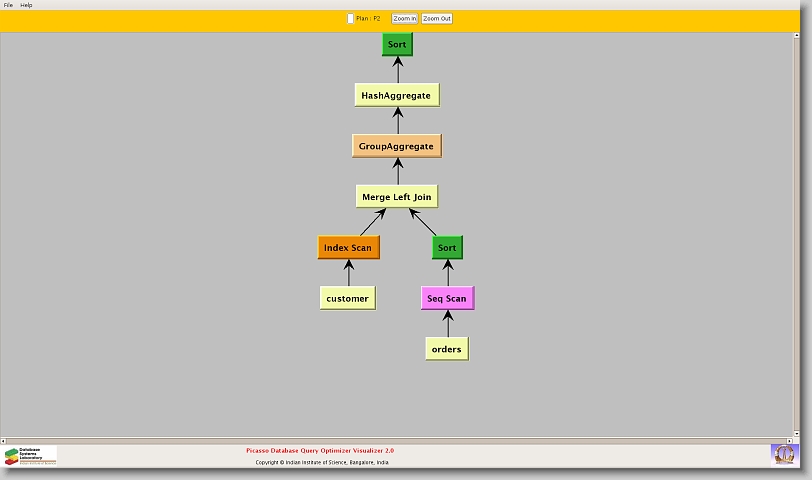Select the orders table node
The width and height of the screenshot is (812, 480).
[x=446, y=349]
